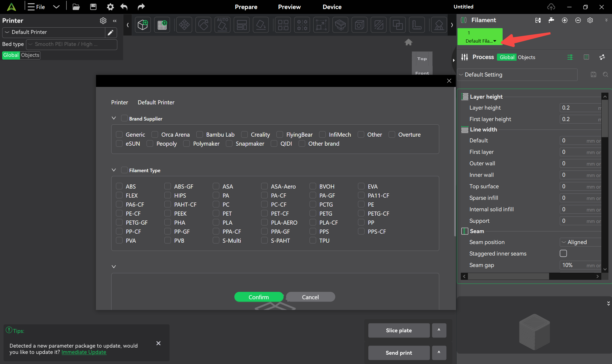
Task: Edit the Default Printer preset pencil icon
Action: click(x=110, y=33)
